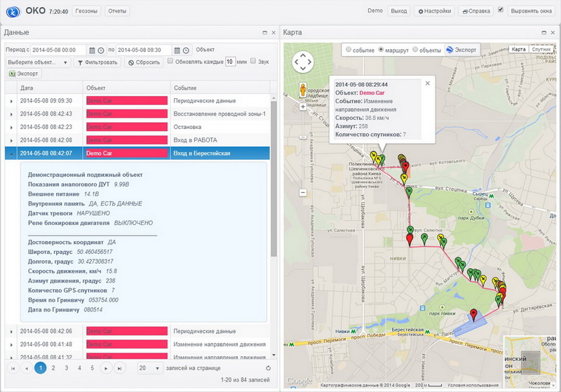Image resolution: width=561 pixels, height=392 pixels.
Task: Click Сбросить reset button
Action: (x=144, y=62)
